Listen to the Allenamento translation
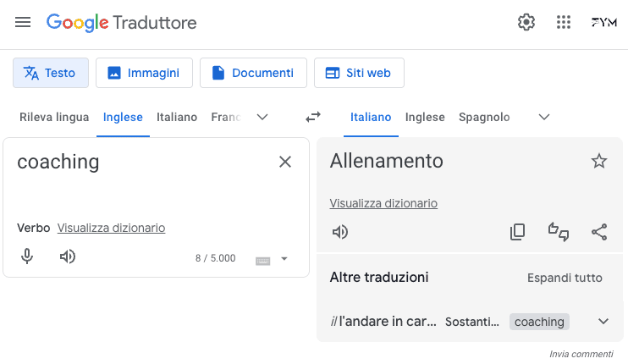Screen dimensions: 628x364 click(x=340, y=232)
